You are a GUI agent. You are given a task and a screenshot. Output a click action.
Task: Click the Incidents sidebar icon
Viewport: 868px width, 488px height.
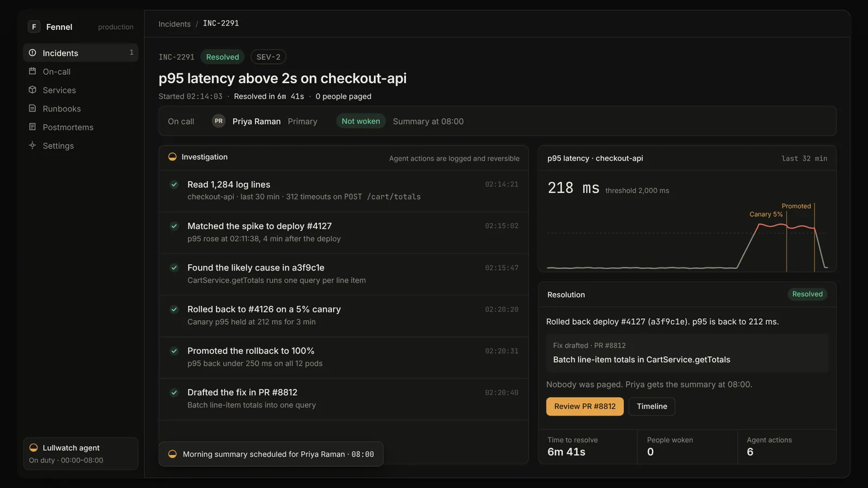(x=33, y=53)
